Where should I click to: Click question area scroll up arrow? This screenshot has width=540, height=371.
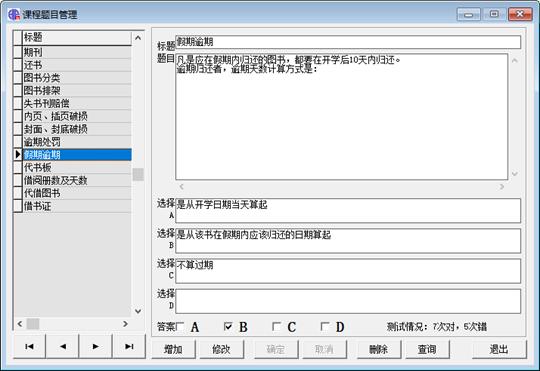click(x=515, y=61)
